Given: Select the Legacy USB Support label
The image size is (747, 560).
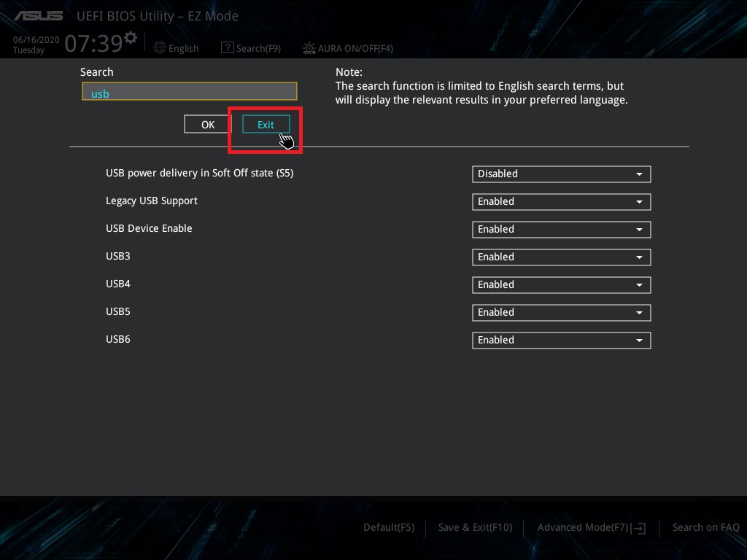Looking at the screenshot, I should [152, 201].
